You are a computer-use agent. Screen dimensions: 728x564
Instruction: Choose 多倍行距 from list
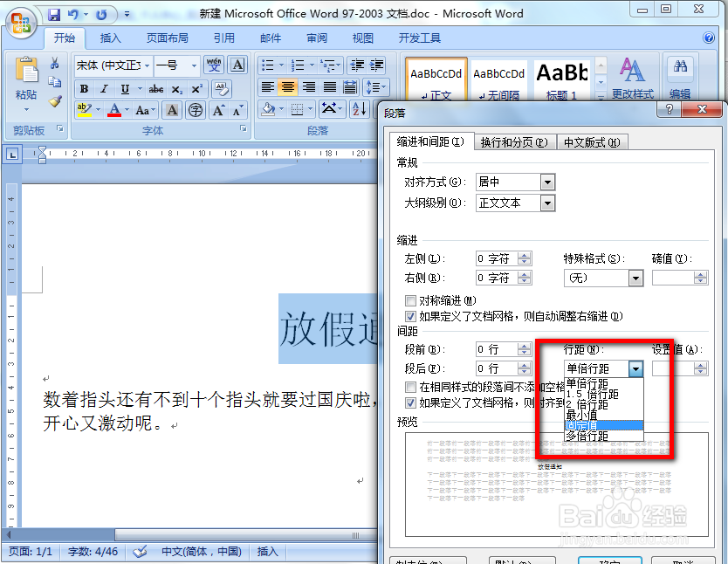[604, 436]
